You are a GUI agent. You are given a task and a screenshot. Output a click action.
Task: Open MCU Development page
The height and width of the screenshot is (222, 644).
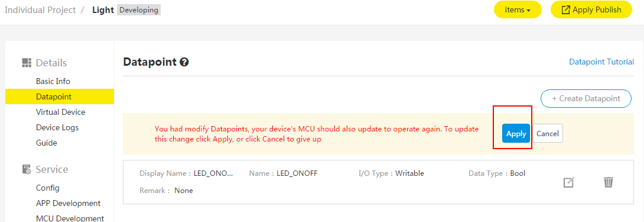(70, 218)
